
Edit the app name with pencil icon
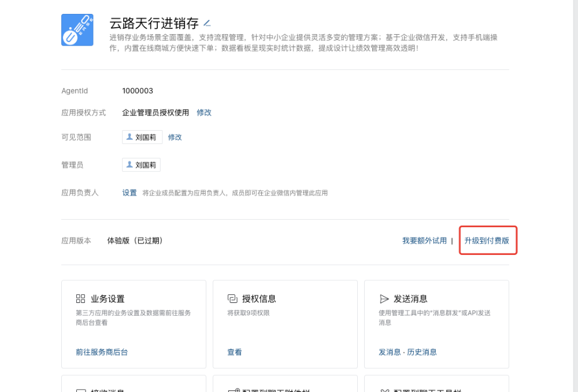click(207, 23)
